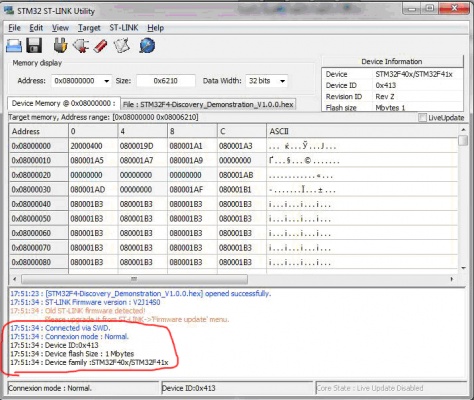Select row address 0x08000010
Image resolution: width=474 pixels, height=400 pixels.
point(39,160)
